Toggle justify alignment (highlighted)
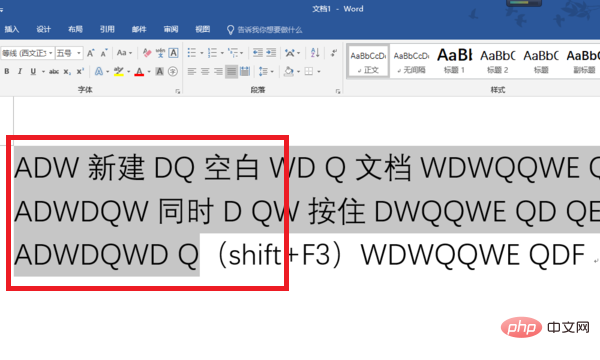 [x=231, y=72]
